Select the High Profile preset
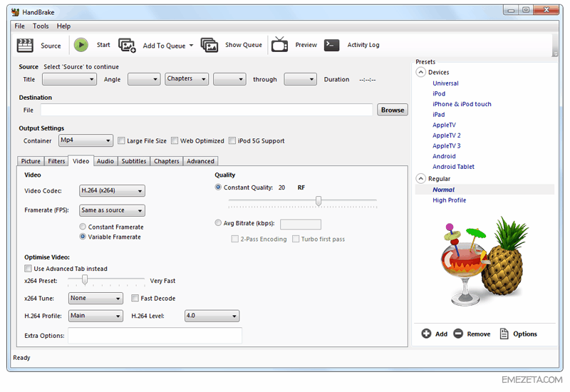The height and width of the screenshot is (392, 570). [x=450, y=200]
